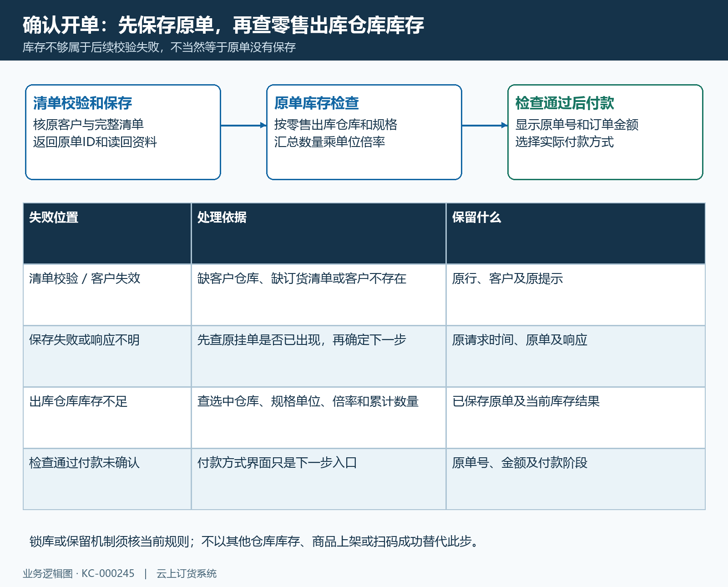The image size is (728, 587).
Task: Click the line 返回原单ID和读回资料
Action: click(95, 142)
